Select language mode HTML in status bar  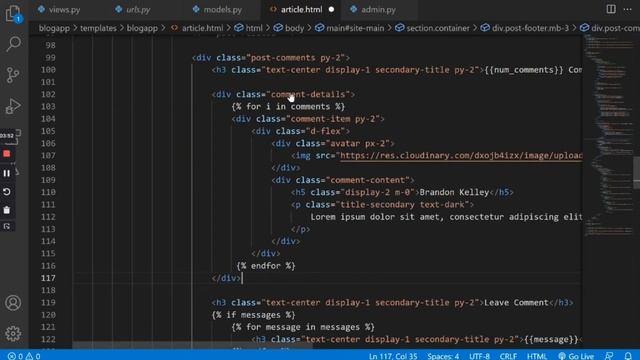537,356
